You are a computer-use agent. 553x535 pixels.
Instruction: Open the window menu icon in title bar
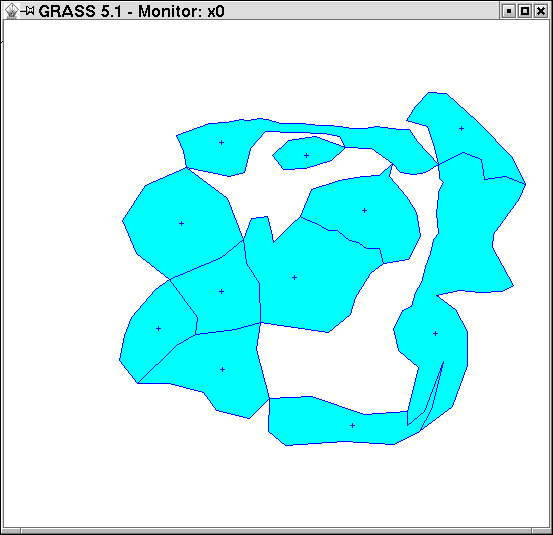click(x=11, y=11)
